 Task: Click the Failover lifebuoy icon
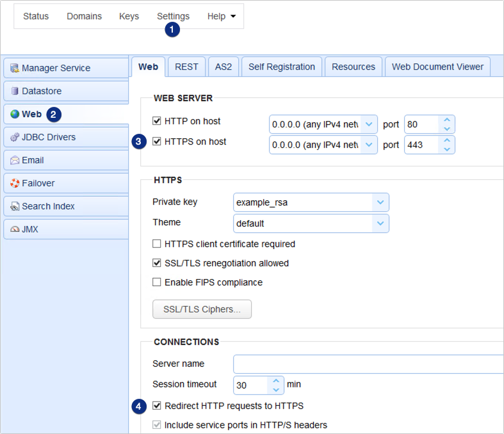pos(14,183)
